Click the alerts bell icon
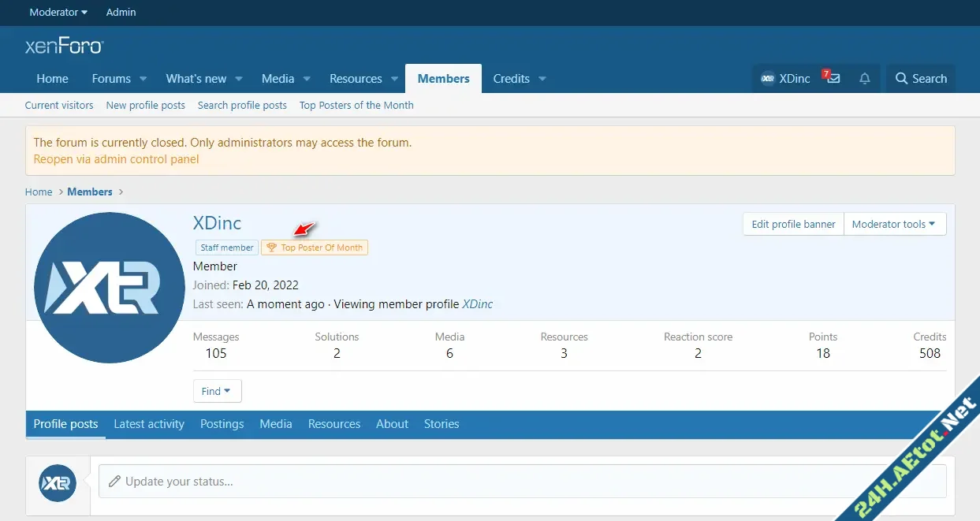980x521 pixels. [865, 79]
